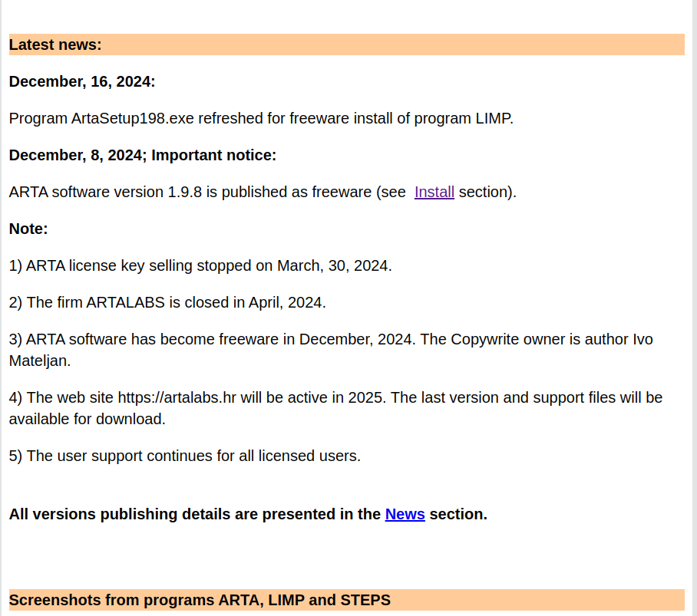
Task: Click the 'Note:' label
Action: click(28, 229)
